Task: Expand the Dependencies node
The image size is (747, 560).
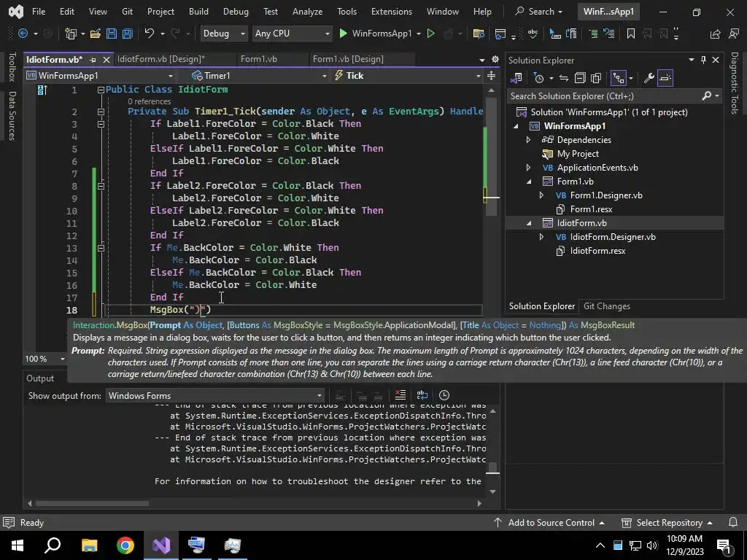Action: (x=528, y=140)
